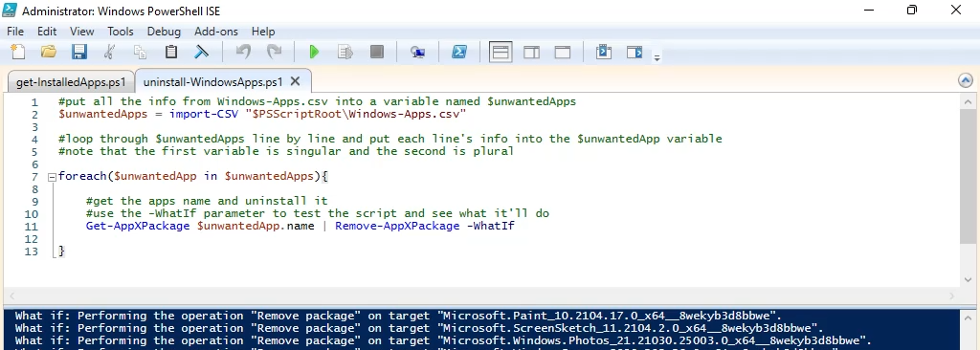
Task: Show script pane on the right toggle
Action: (532, 52)
